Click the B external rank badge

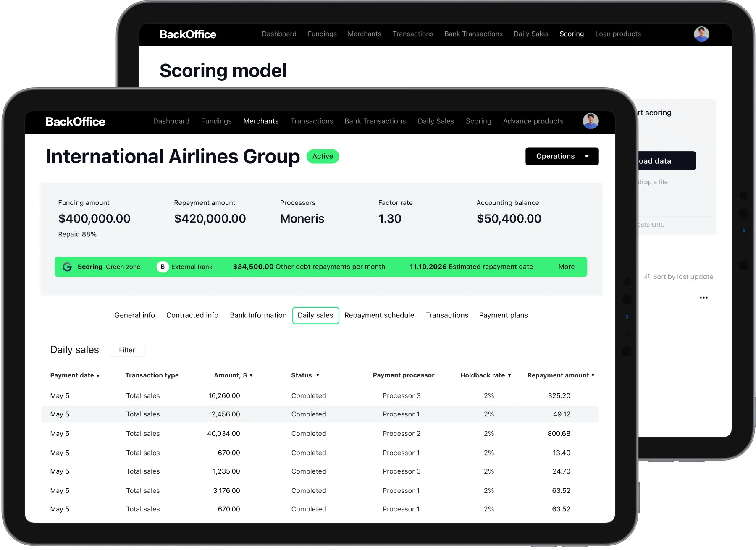[163, 267]
